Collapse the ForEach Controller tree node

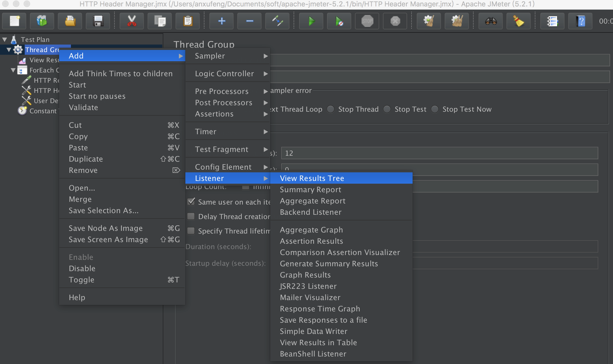13,70
